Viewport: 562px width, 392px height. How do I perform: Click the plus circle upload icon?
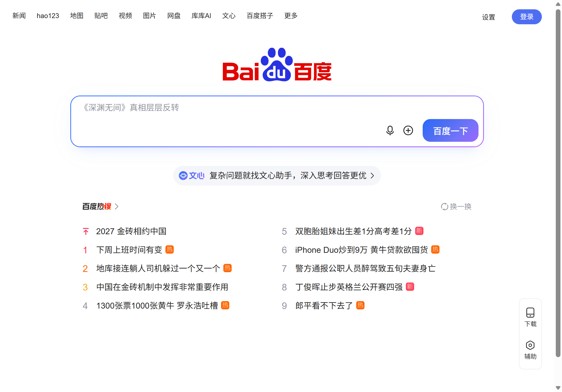[408, 130]
